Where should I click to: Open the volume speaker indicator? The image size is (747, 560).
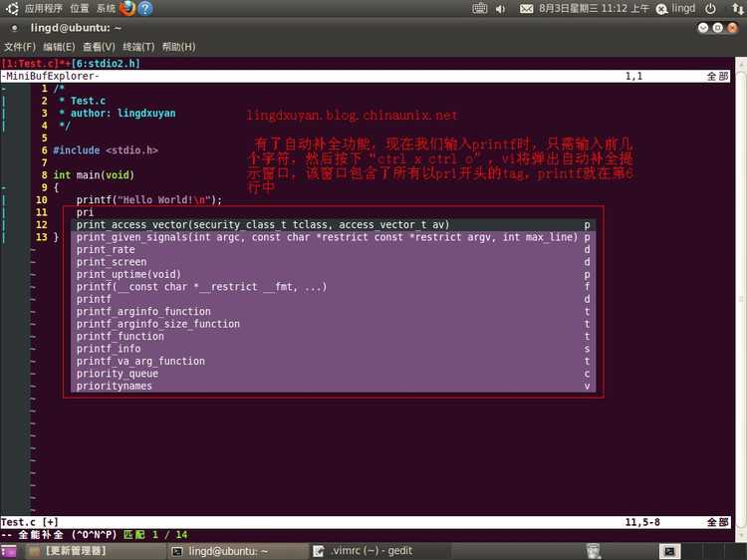click(500, 9)
